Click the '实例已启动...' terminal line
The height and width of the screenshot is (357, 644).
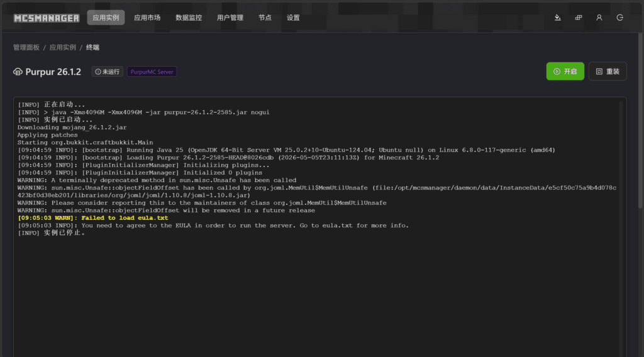click(55, 120)
